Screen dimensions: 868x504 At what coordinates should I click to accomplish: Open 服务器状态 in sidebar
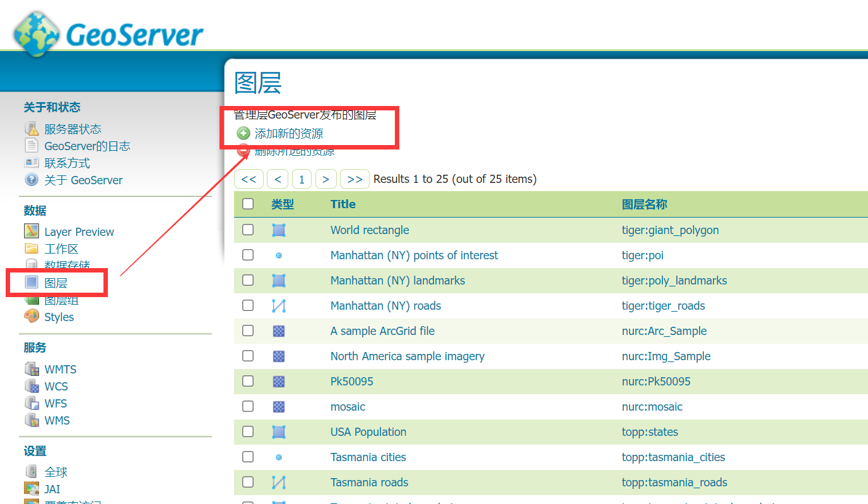[73, 129]
